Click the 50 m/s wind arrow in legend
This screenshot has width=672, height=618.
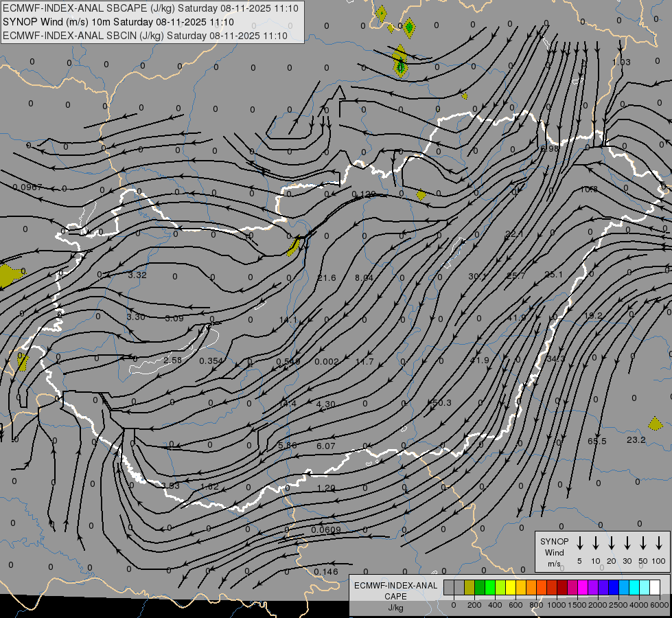tap(643, 543)
